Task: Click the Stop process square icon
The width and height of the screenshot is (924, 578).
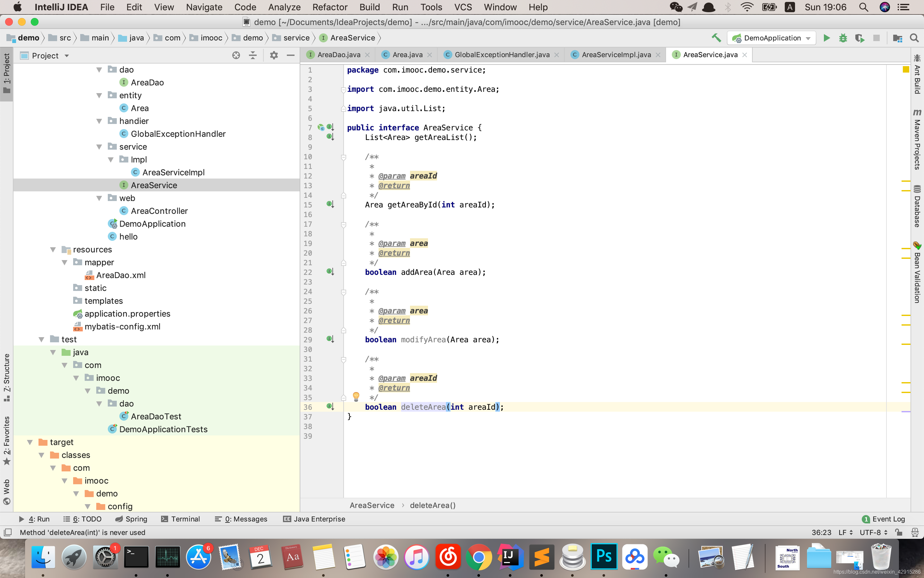Action: click(876, 38)
